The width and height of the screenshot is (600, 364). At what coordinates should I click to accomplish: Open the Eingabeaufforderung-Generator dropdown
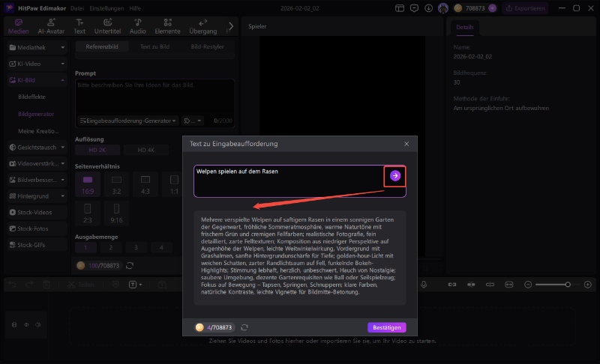(x=128, y=121)
